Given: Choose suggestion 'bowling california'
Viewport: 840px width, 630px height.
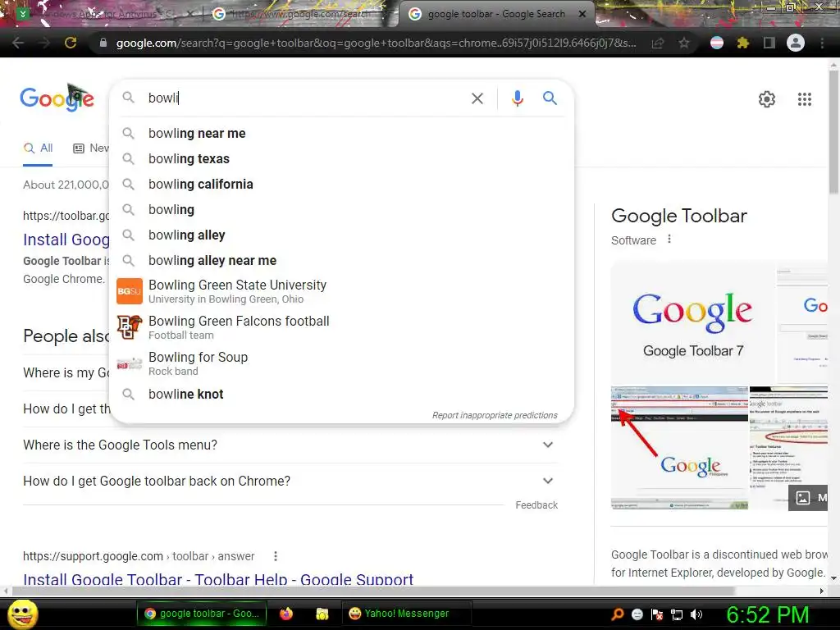Looking at the screenshot, I should [x=342, y=185].
